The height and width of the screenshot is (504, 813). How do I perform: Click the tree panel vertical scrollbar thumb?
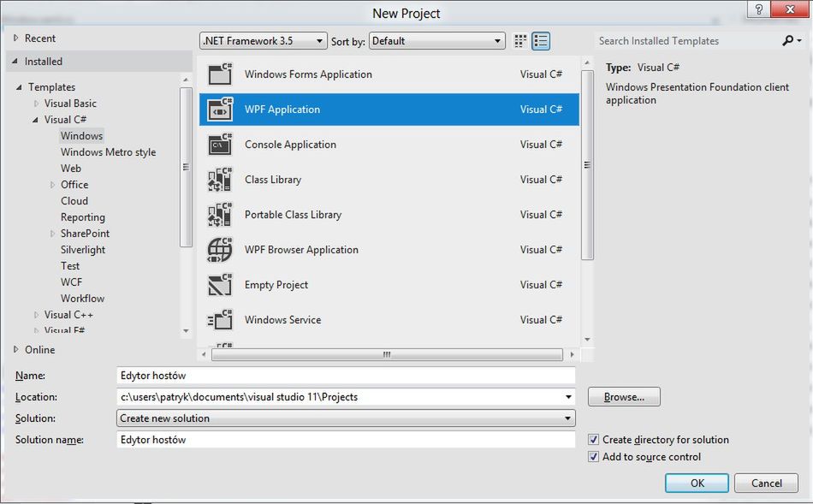pos(186,167)
